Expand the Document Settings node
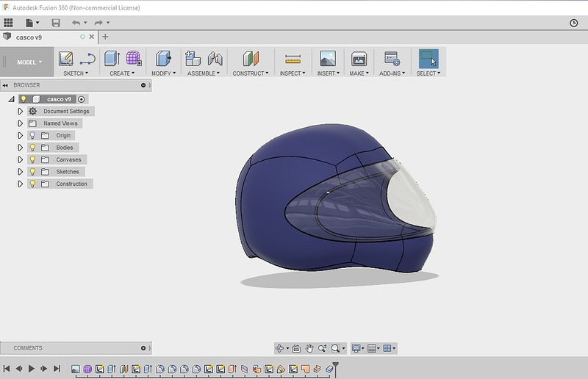 (21, 112)
